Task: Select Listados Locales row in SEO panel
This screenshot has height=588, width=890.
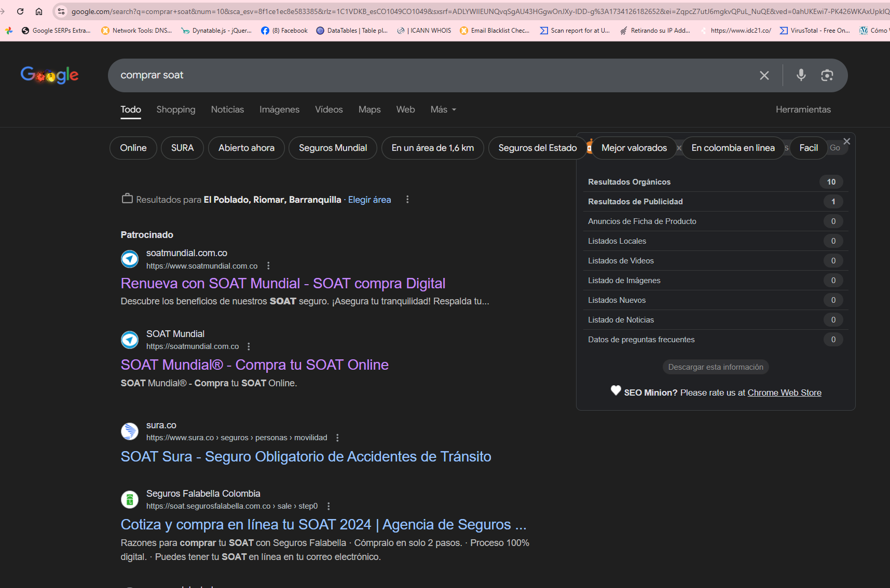Action: 716,241
